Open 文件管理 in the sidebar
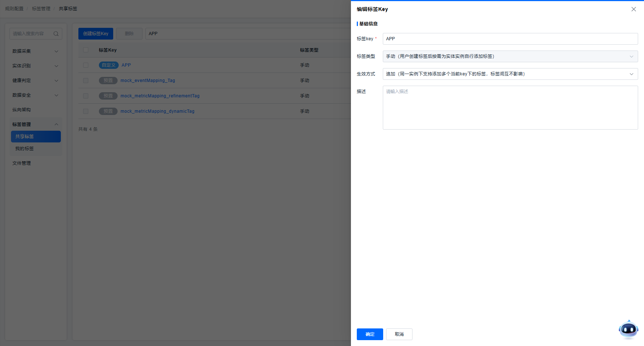This screenshot has width=644, height=346. [22, 163]
